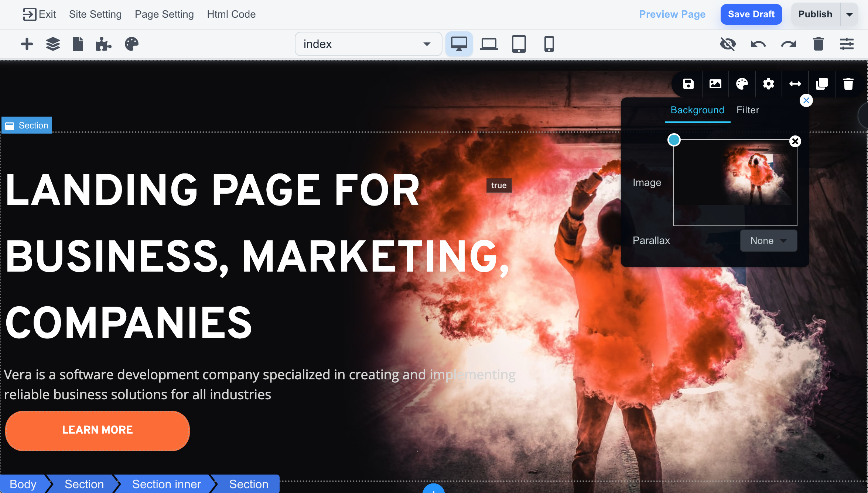Open the layers panel icon
This screenshot has height=493, width=868.
point(53,44)
